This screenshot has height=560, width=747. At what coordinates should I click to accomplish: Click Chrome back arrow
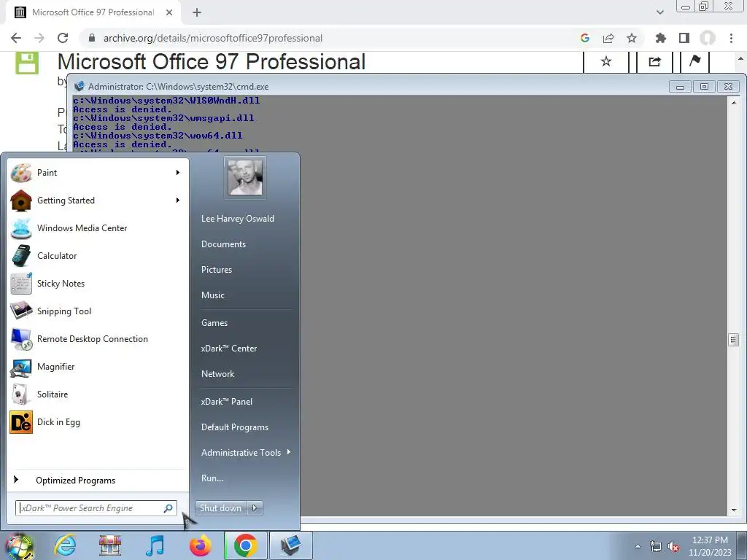[16, 38]
